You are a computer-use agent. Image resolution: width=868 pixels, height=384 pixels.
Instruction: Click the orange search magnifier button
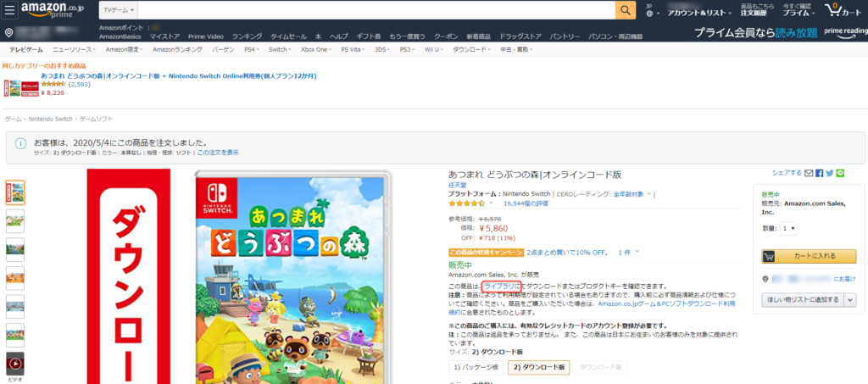tap(626, 10)
